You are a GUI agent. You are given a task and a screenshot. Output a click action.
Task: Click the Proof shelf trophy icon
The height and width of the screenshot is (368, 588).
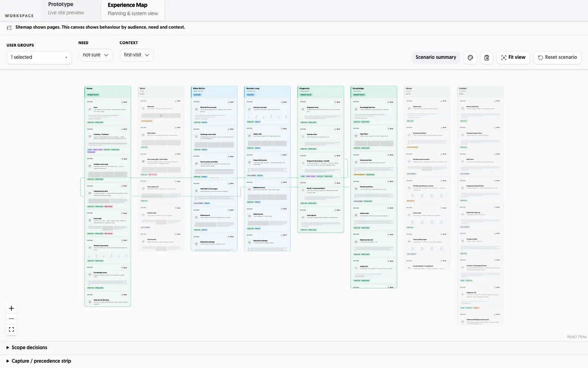(x=90, y=220)
